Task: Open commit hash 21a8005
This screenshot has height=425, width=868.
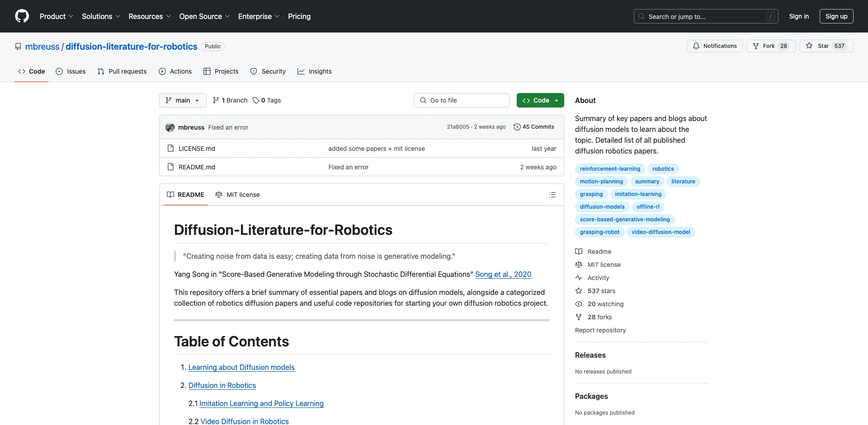Action: [x=458, y=127]
